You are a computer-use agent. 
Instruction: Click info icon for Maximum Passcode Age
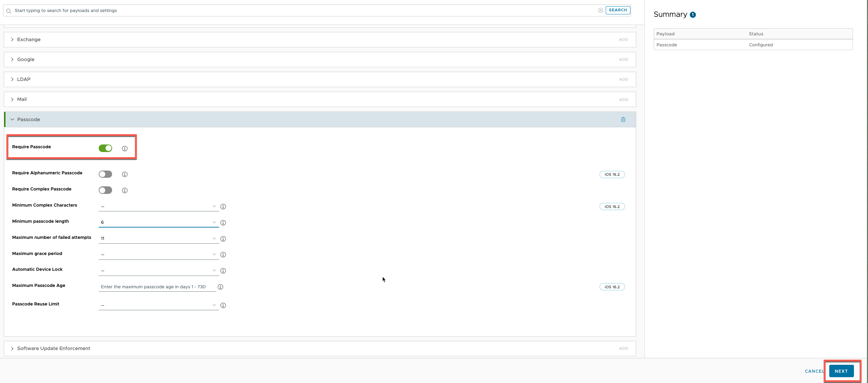[220, 287]
